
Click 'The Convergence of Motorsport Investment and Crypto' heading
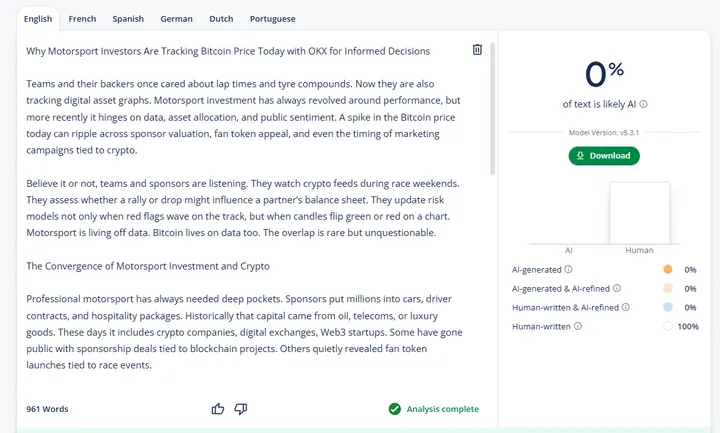[148, 266]
